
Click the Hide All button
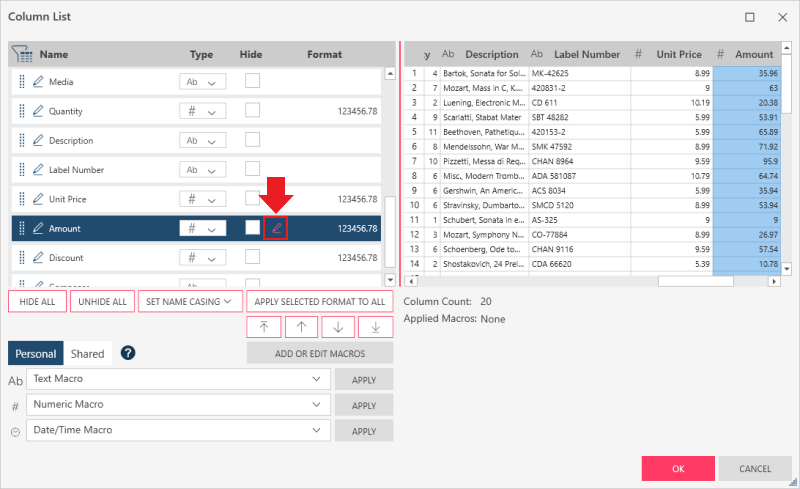point(37,302)
